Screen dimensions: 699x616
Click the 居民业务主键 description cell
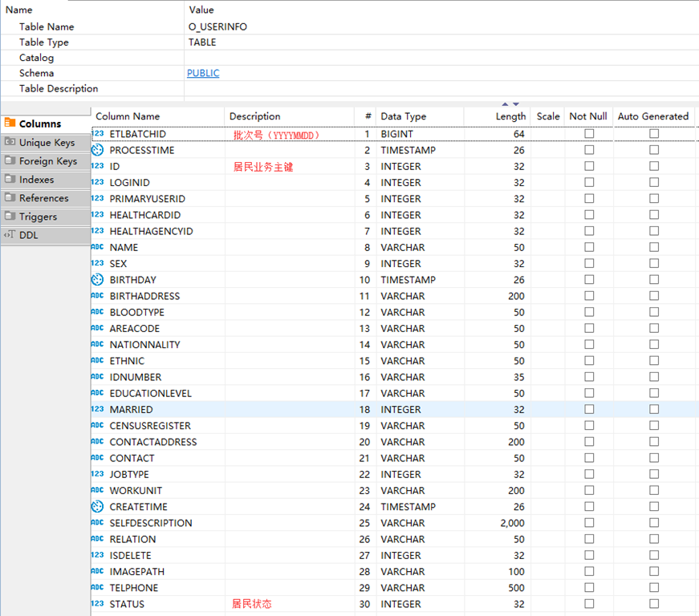(263, 167)
